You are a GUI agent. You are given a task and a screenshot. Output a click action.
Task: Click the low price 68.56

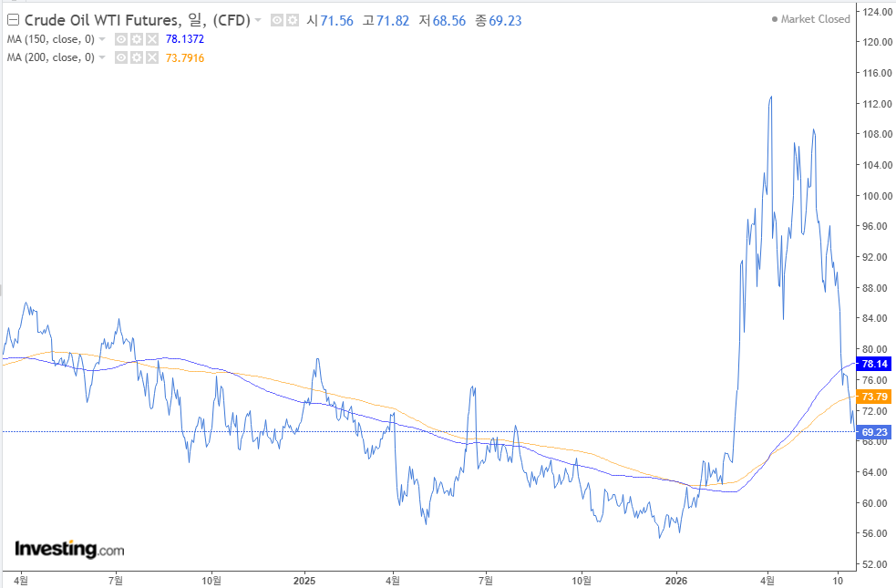(x=449, y=21)
